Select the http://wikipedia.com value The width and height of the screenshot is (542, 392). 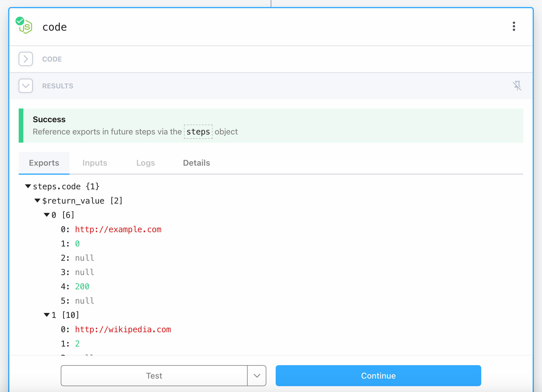pos(123,329)
